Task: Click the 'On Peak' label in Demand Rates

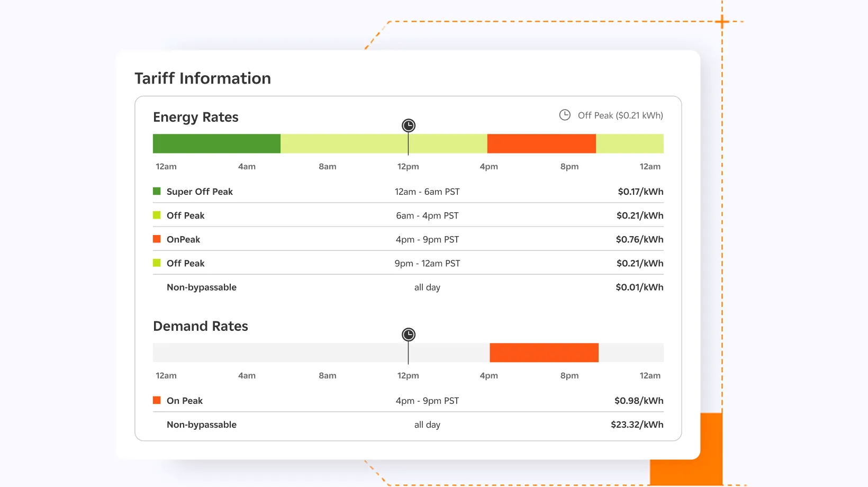Action: pyautogui.click(x=185, y=401)
